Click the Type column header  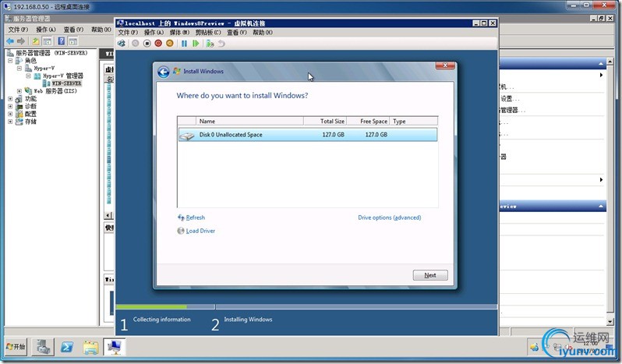tap(414, 122)
